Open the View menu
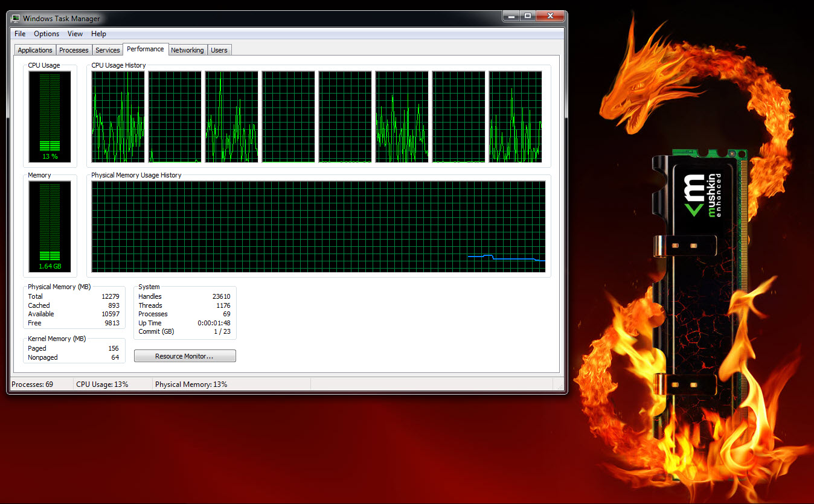 75,34
